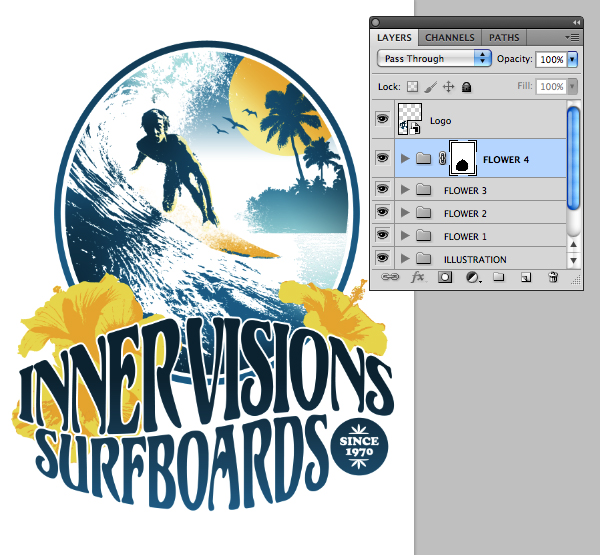The height and width of the screenshot is (555, 600).
Task: Click the scroll down arrow in Layers panel
Action: pyautogui.click(x=573, y=260)
